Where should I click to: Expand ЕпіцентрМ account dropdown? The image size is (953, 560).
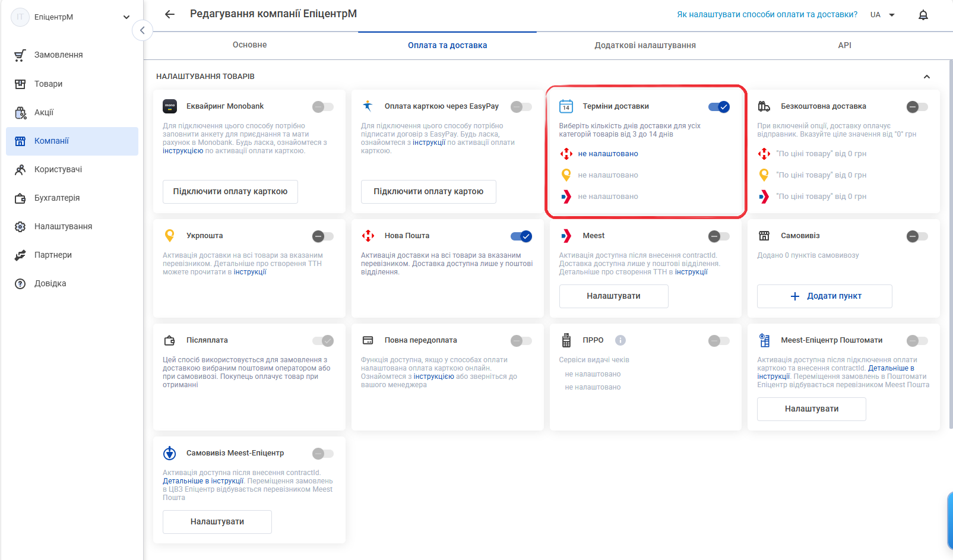pos(126,17)
